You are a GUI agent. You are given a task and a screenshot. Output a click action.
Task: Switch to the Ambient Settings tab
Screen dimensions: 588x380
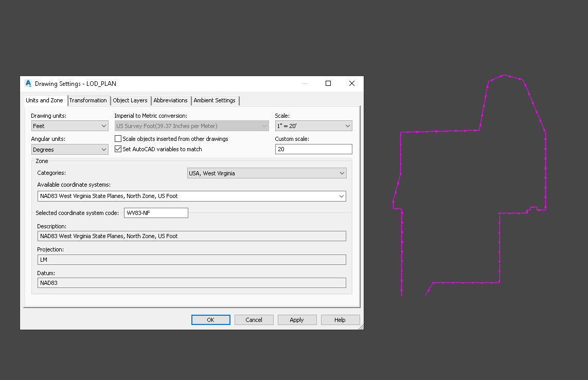pos(215,100)
